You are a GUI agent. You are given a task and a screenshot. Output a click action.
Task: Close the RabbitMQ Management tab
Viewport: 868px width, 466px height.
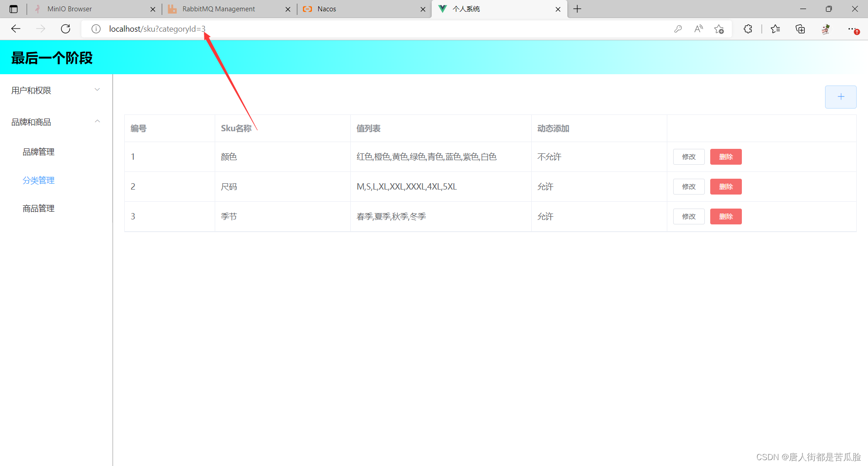tap(288, 9)
